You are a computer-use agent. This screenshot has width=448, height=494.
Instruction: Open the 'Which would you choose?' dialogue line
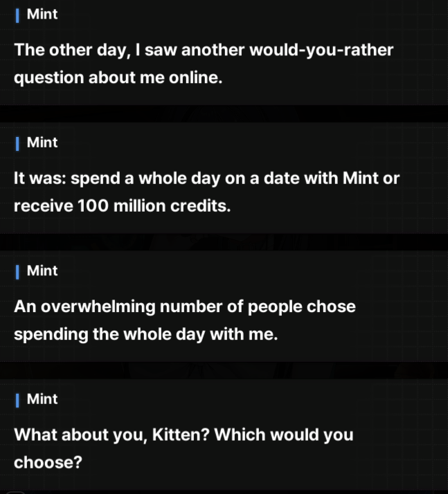click(183, 448)
